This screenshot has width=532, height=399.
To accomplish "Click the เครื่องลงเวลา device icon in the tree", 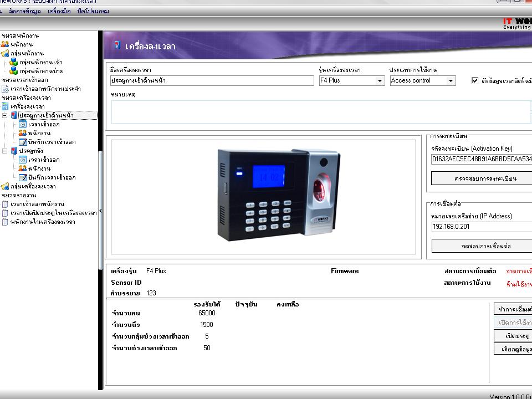I will 5,106.
